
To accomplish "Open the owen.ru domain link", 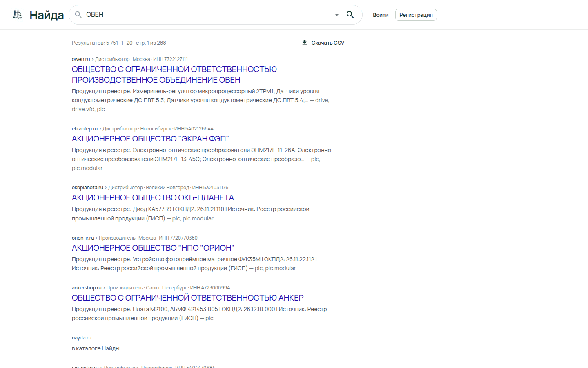I will click(x=81, y=59).
